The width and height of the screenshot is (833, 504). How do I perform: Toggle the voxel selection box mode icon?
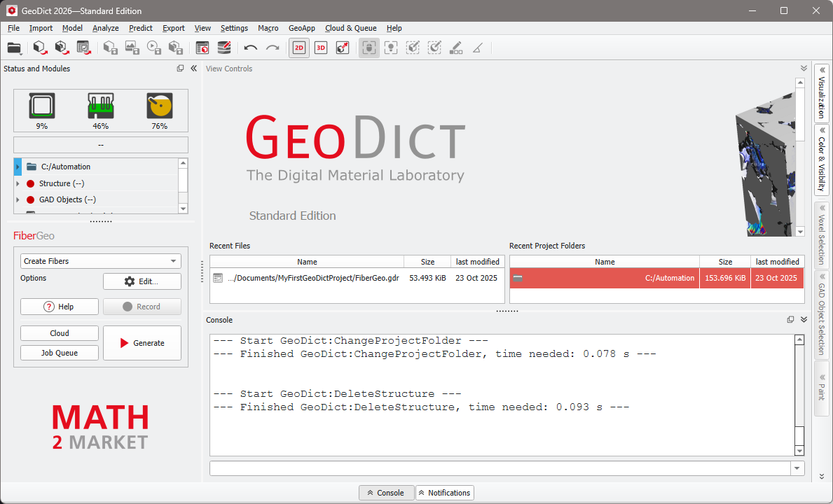pos(413,48)
